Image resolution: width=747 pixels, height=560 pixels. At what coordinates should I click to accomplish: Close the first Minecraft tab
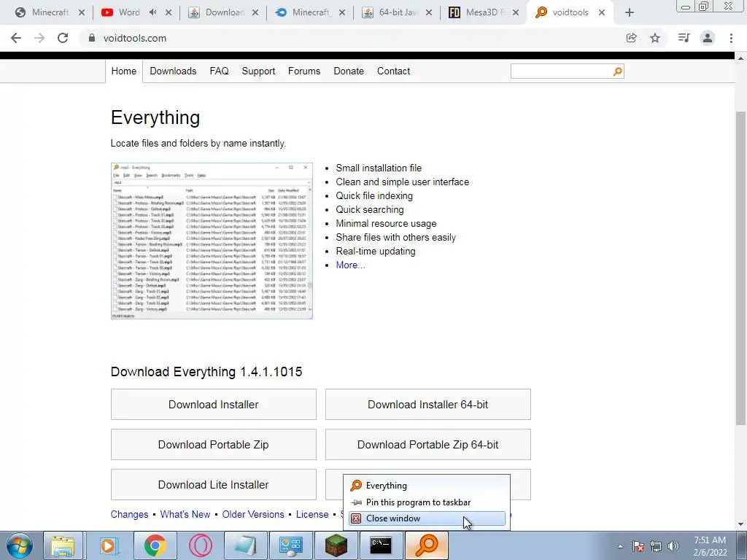coord(82,13)
